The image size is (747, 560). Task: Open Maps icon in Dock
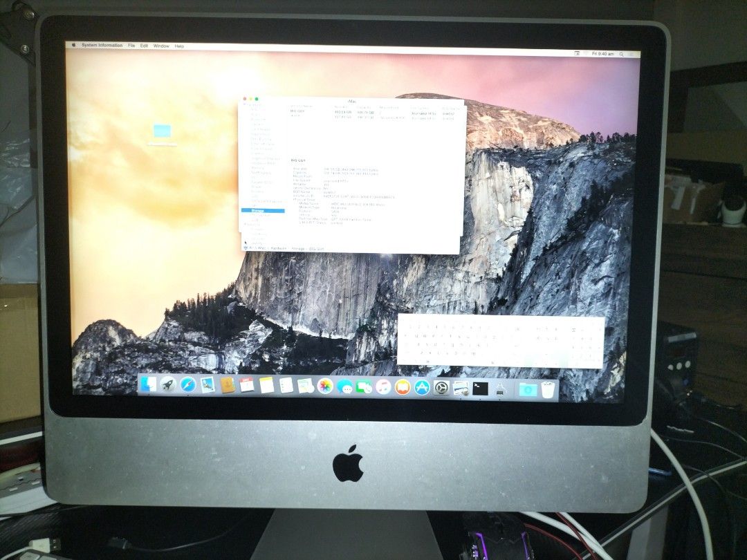click(x=306, y=386)
